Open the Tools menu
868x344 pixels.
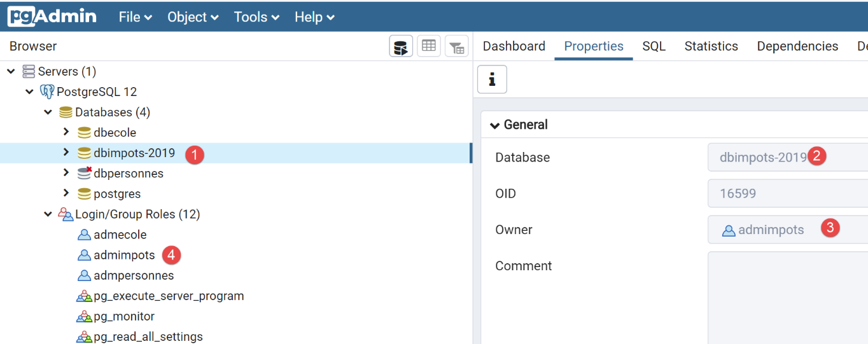click(x=256, y=17)
